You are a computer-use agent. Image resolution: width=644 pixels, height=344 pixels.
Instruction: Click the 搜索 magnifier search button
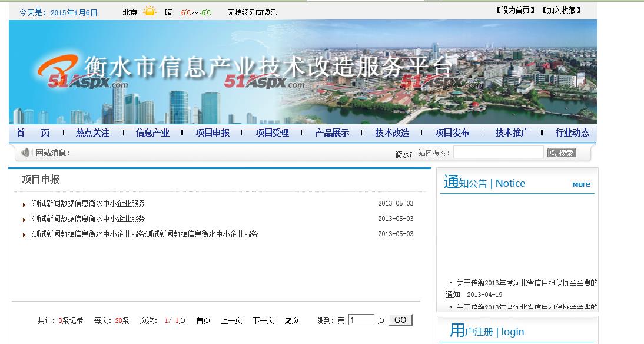click(x=562, y=153)
